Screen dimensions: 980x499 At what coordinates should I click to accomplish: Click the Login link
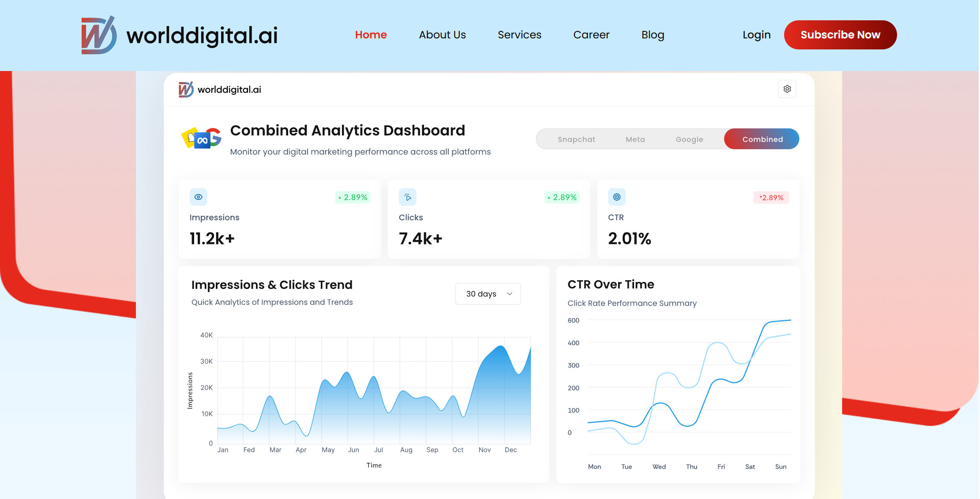click(x=756, y=35)
